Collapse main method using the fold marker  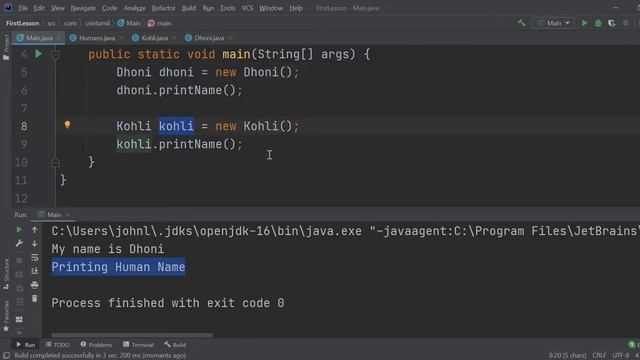56,54
